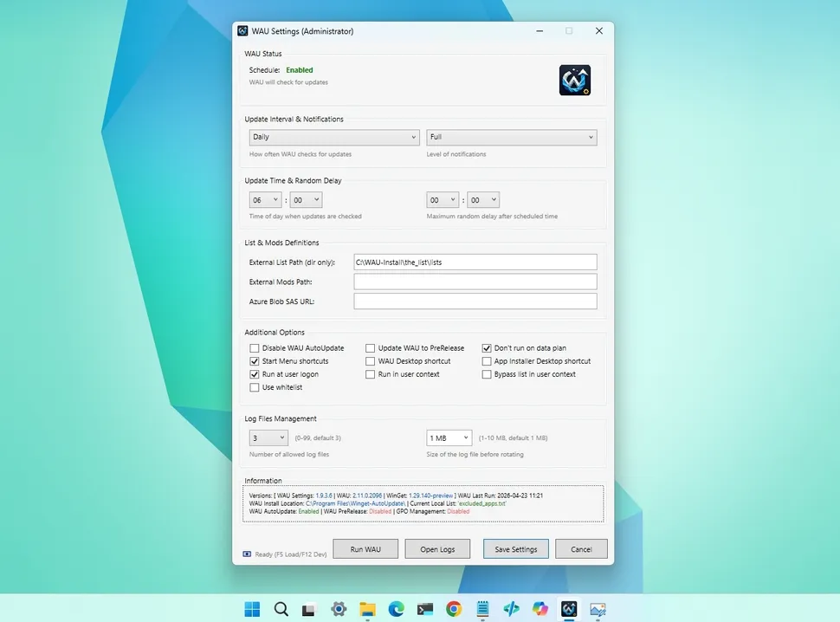The image size is (840, 622).
Task: Uncheck Don't run on data plan
Action: pos(487,348)
